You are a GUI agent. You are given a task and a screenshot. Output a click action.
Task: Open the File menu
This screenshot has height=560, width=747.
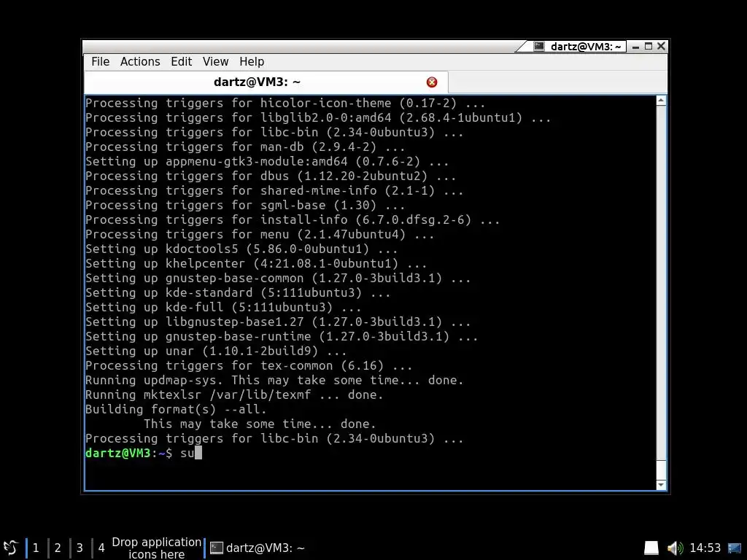point(100,62)
